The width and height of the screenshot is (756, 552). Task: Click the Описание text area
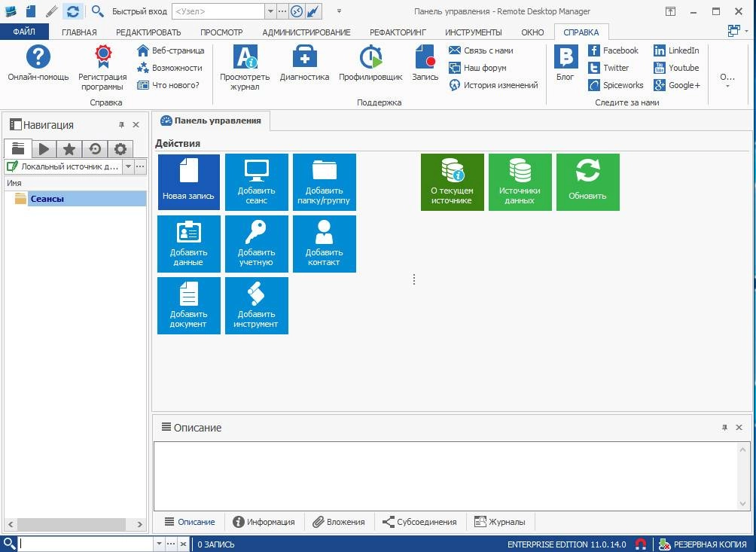click(446, 476)
